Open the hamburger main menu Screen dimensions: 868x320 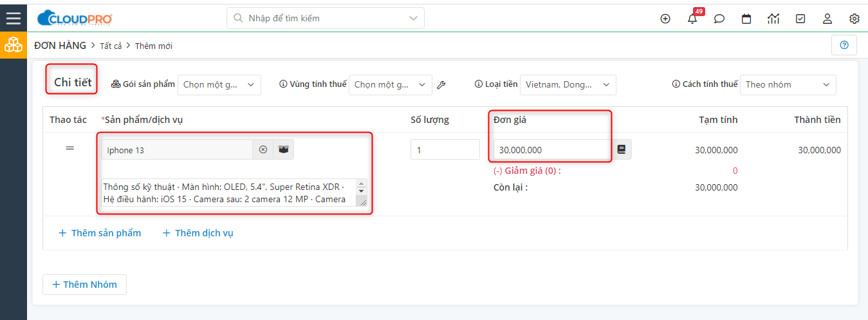point(14,18)
